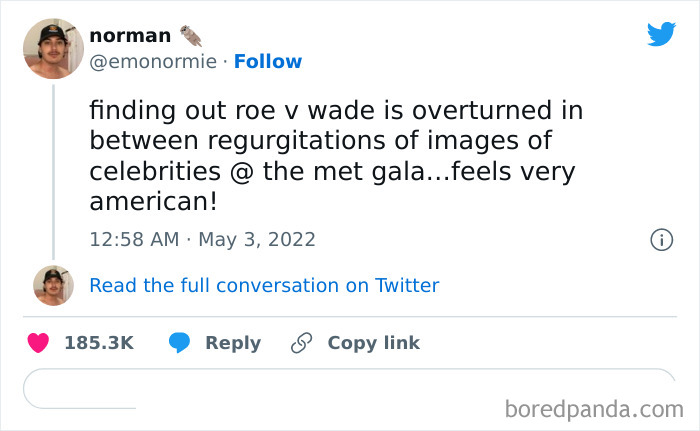This screenshot has height=431, width=700.
Task: Click the owl emoji beside norman
Action: (191, 35)
